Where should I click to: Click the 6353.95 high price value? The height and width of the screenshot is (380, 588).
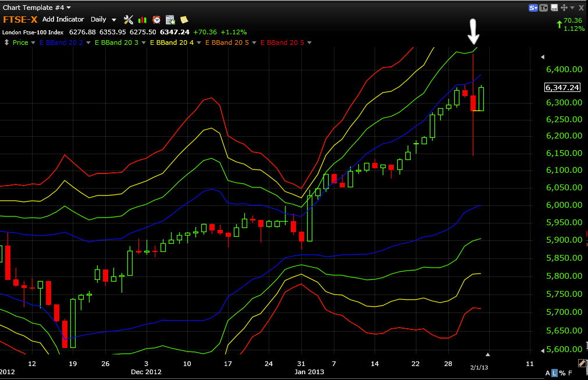pyautogui.click(x=112, y=32)
